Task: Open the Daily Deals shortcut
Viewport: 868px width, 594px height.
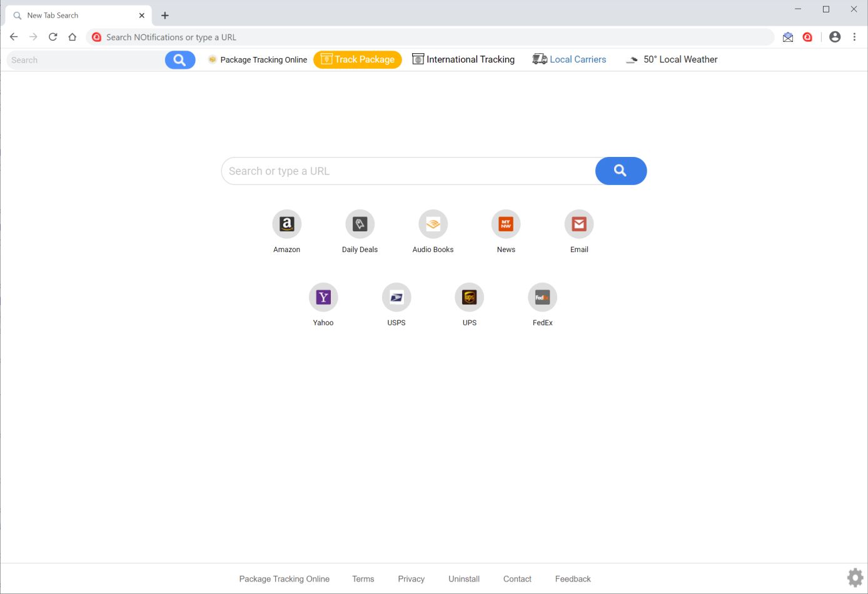Action: coord(360,224)
